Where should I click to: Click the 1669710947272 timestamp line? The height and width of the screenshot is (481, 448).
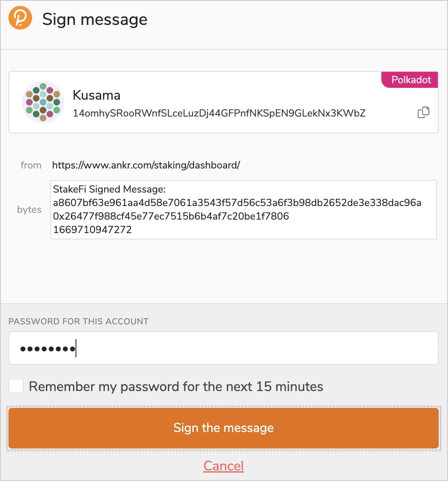click(x=92, y=230)
